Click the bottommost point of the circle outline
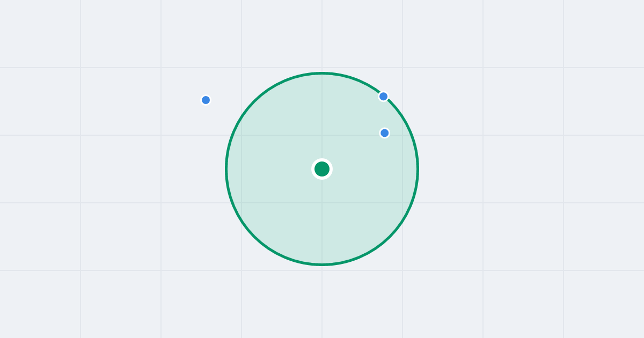This screenshot has width=644, height=338. [322, 264]
